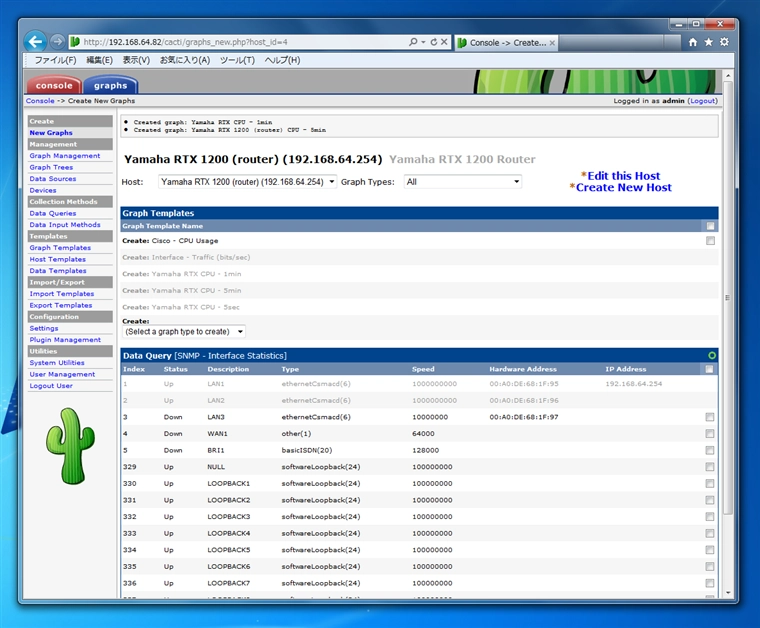The width and height of the screenshot is (760, 628).
Task: Refresh the page with the reload icon
Action: (x=434, y=42)
